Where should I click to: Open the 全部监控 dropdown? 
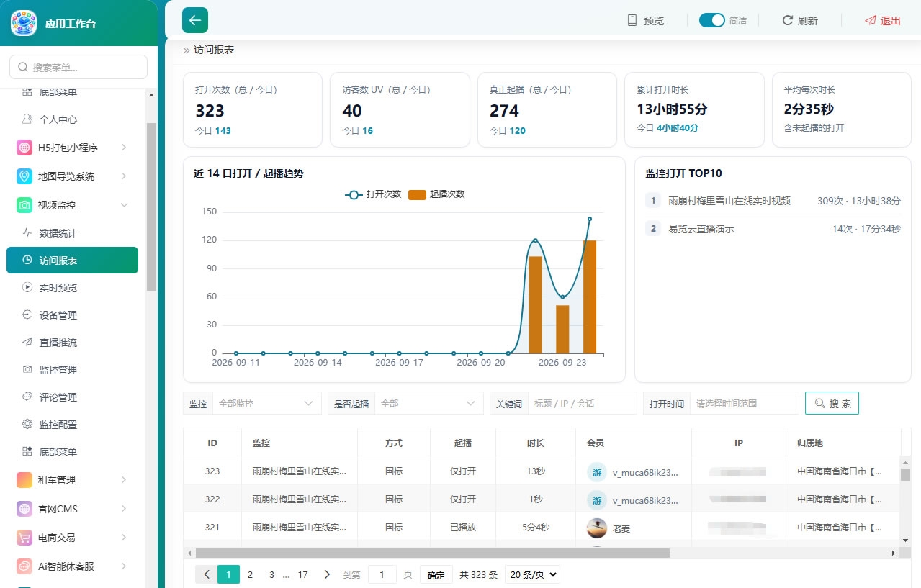tap(266, 404)
